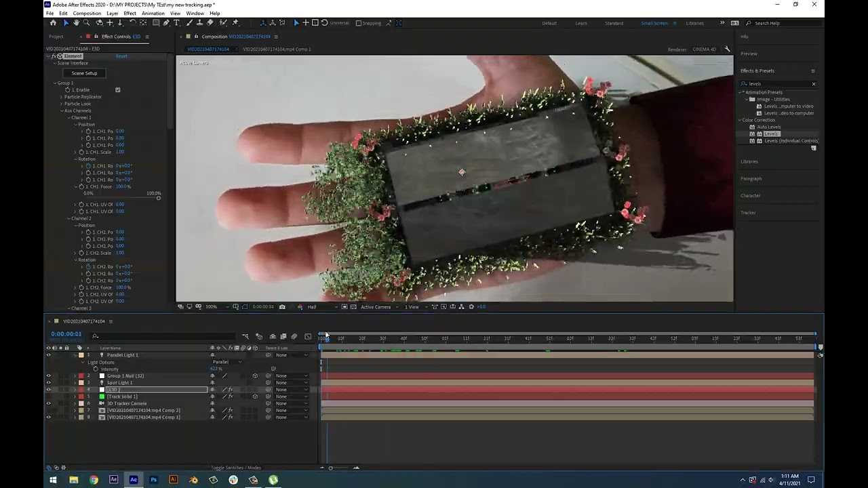Activate the Horizontal Type tool
The width and height of the screenshot is (868, 488).
coord(177,23)
